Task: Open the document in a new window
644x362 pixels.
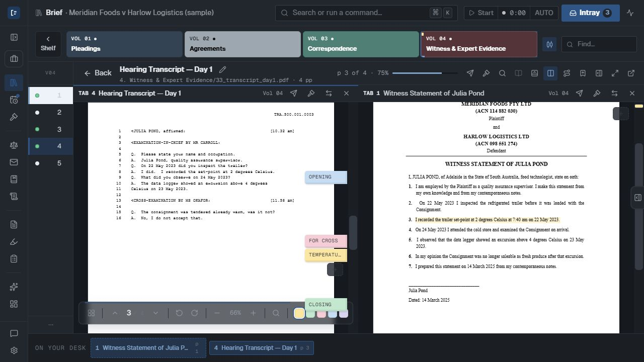Action: (631, 73)
